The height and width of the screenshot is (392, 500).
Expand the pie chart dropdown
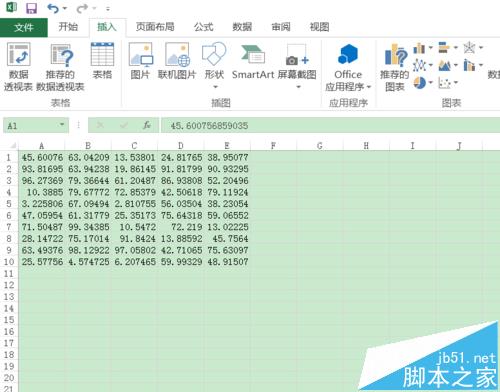coord(431,82)
